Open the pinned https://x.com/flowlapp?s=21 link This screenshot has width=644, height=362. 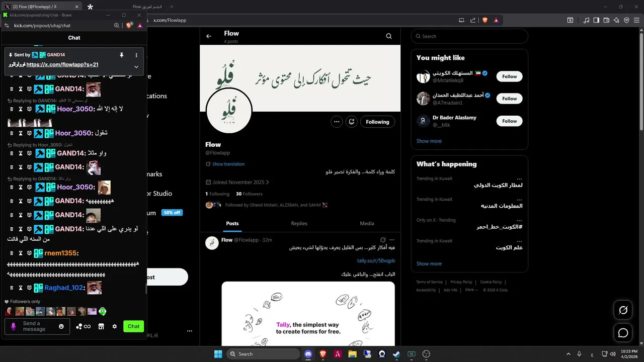62,64
